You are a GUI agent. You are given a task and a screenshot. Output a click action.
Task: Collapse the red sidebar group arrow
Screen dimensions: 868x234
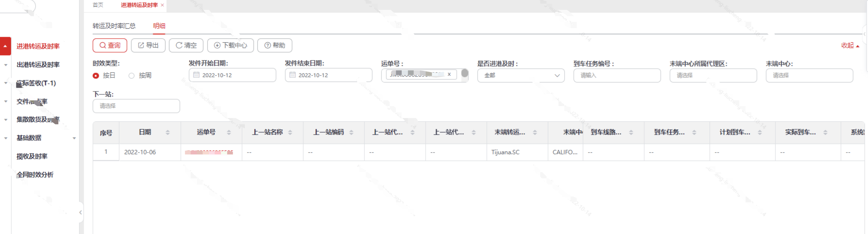pyautogui.click(x=5, y=46)
